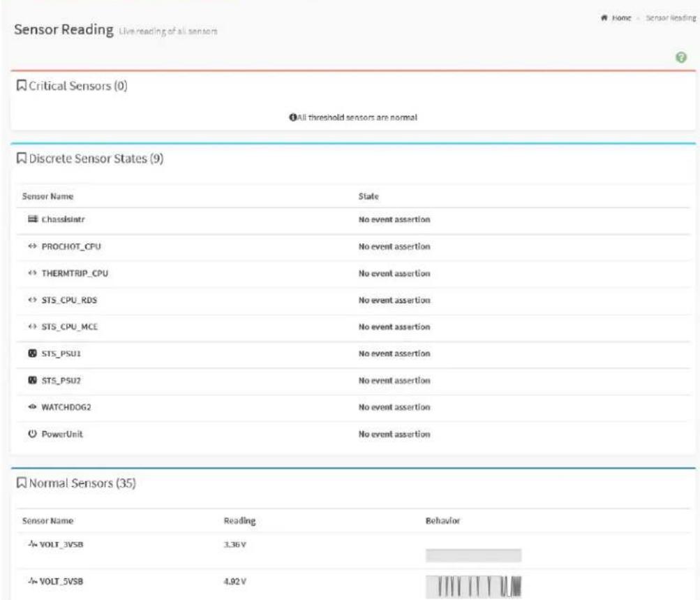Click the VOLT_3VSB waveform icon

click(x=33, y=543)
